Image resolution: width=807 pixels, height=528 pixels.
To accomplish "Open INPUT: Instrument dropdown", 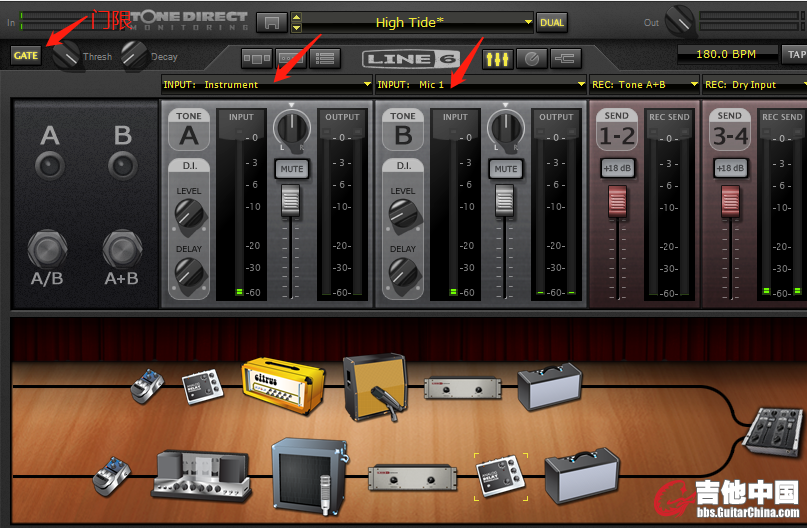I will (267, 84).
